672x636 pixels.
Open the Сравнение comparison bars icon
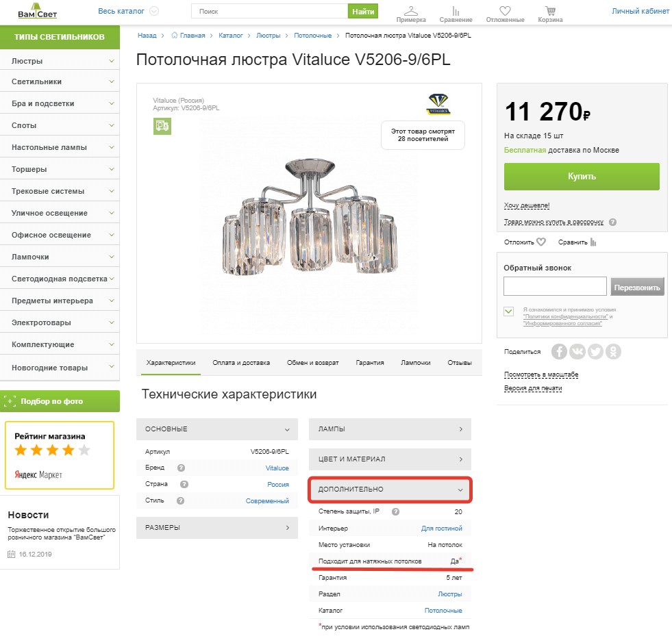click(456, 11)
